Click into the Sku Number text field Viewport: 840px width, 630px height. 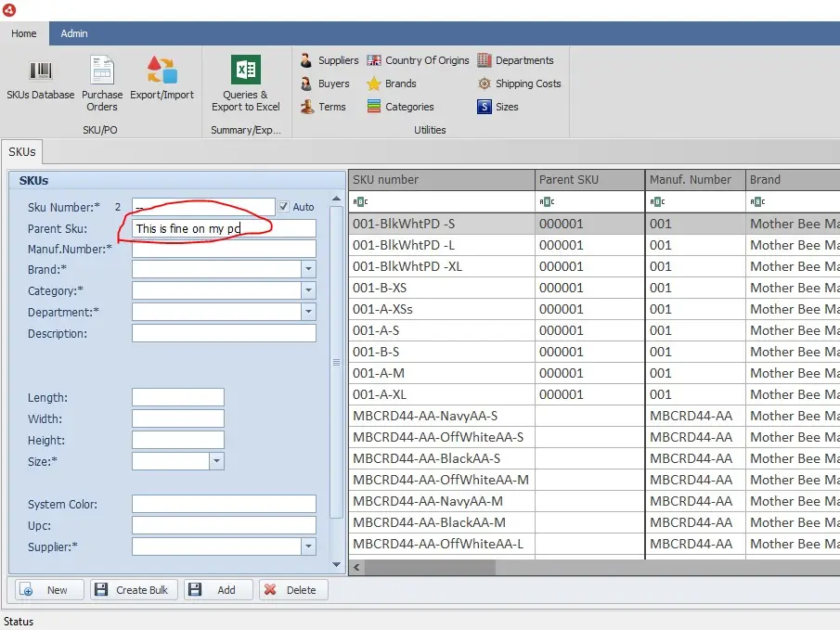click(x=203, y=207)
